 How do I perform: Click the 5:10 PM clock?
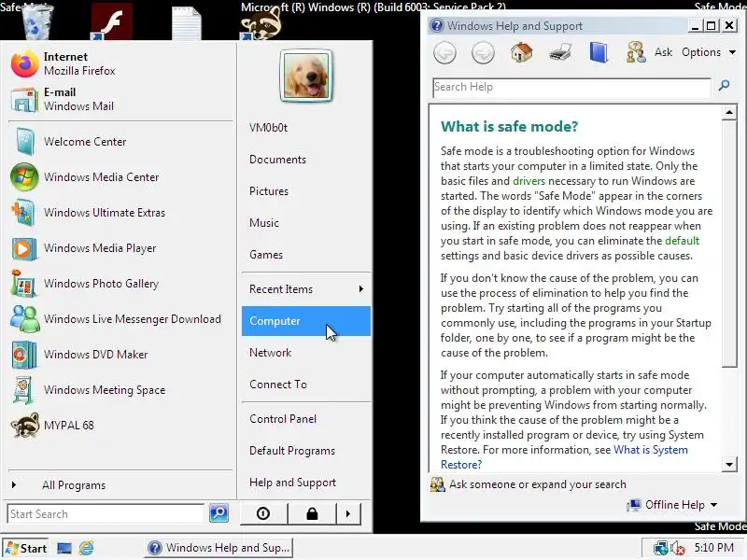(713, 548)
